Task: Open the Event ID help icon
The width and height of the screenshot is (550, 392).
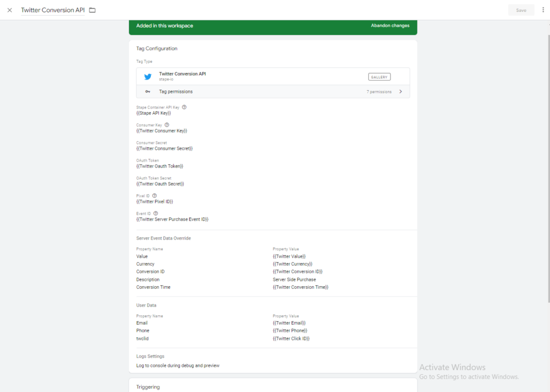Action: (156, 214)
